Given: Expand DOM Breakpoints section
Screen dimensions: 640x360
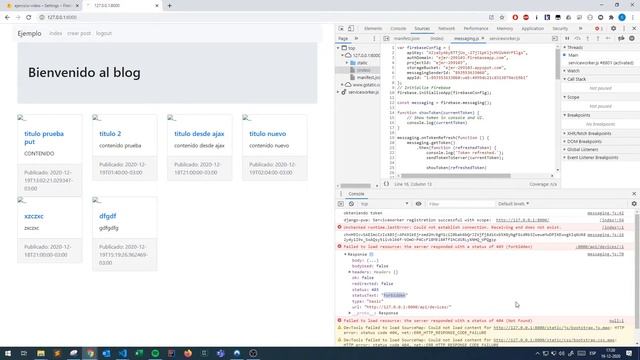Looking at the screenshot, I should (584, 142).
